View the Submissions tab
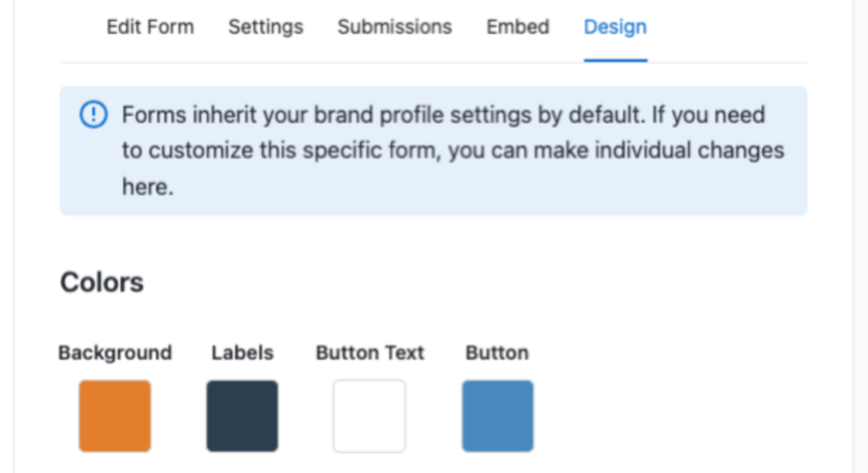The width and height of the screenshot is (868, 473). [394, 27]
